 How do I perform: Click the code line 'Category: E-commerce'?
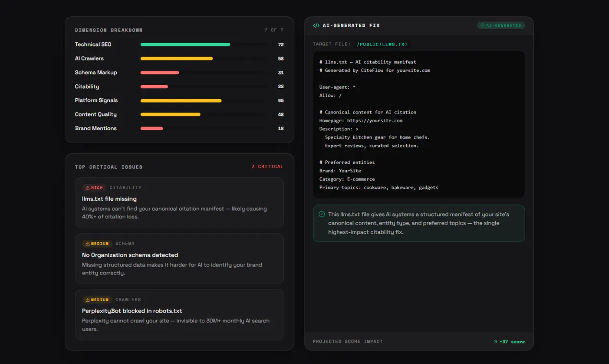click(347, 179)
